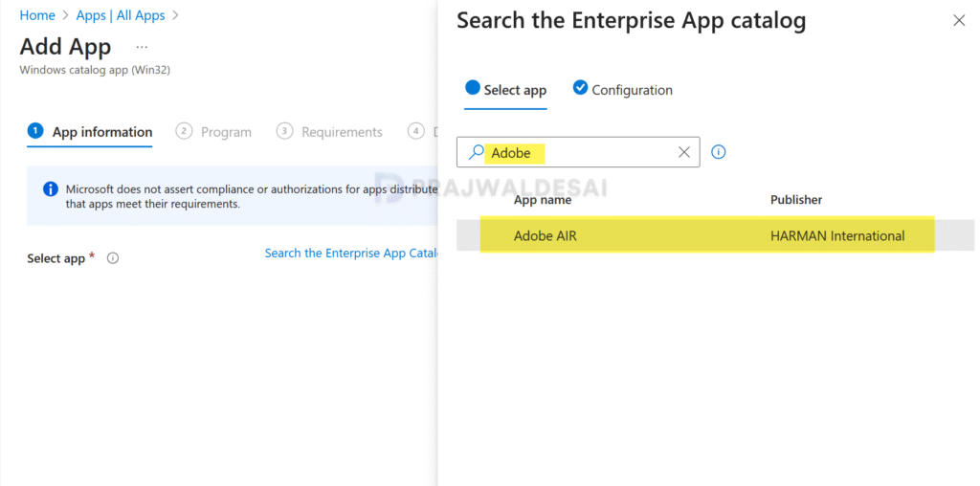Close the Enterprise App catalog panel
Image resolution: width=980 pixels, height=486 pixels.
coord(959,21)
